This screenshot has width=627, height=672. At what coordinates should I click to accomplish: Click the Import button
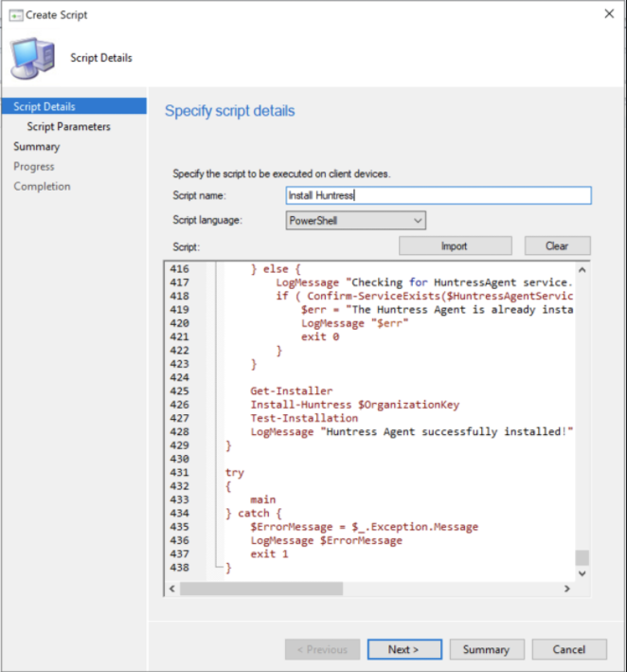click(456, 246)
